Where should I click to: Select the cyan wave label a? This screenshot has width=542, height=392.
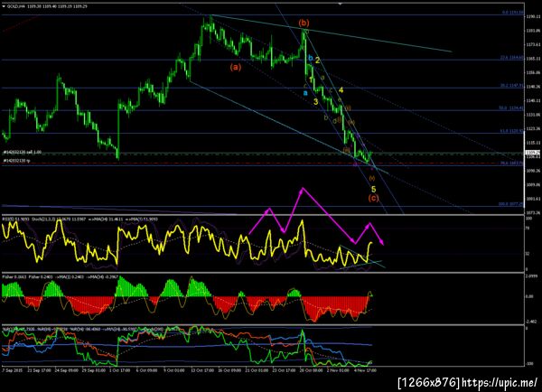coord(305,93)
